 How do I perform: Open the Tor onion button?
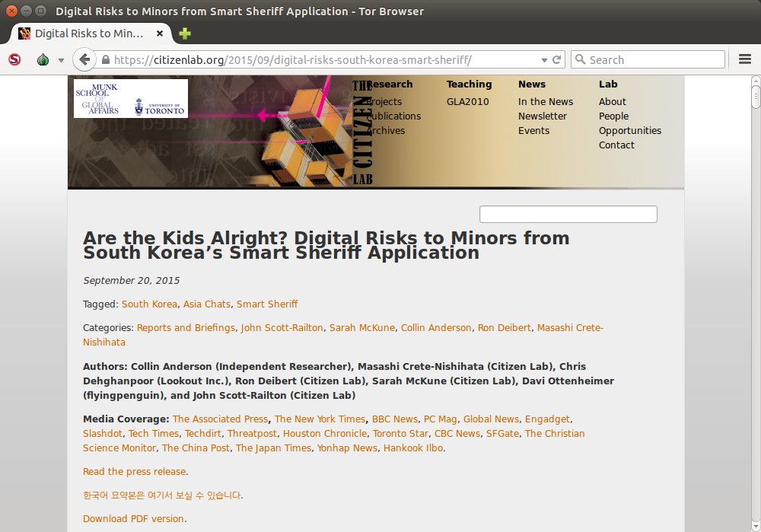43,59
